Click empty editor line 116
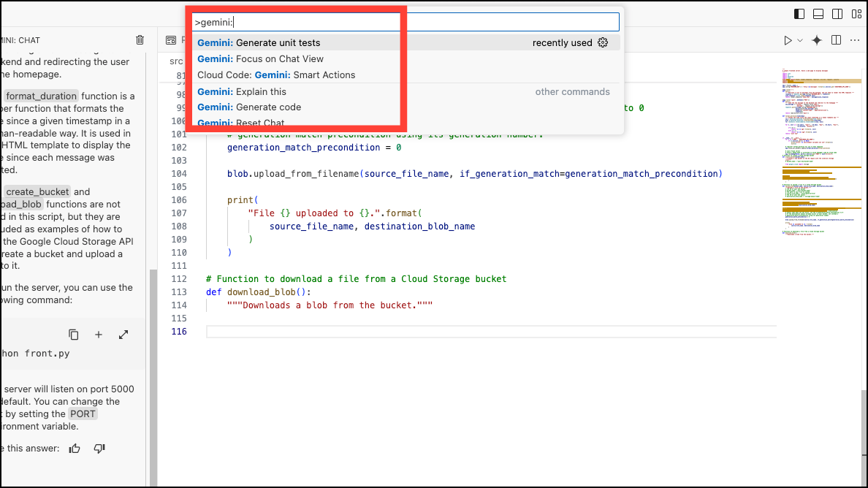Screen dimensions: 868x488 coord(491,332)
